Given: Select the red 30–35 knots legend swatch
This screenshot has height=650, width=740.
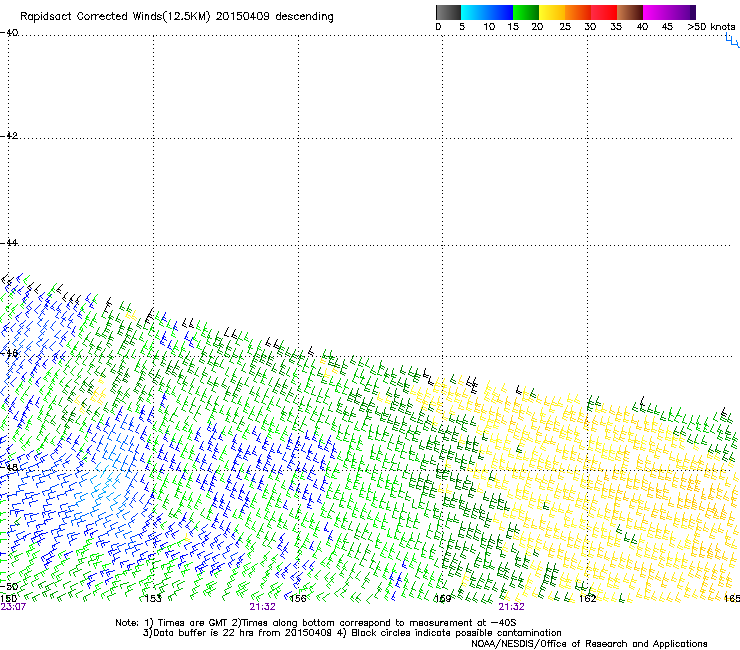Looking at the screenshot, I should point(604,12).
